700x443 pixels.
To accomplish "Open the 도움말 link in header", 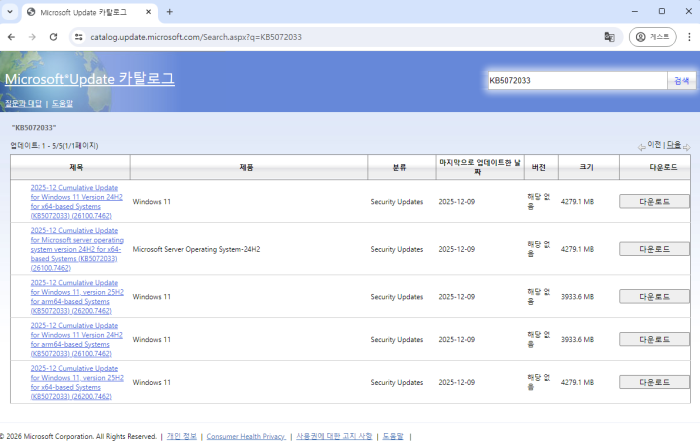I will [62, 103].
